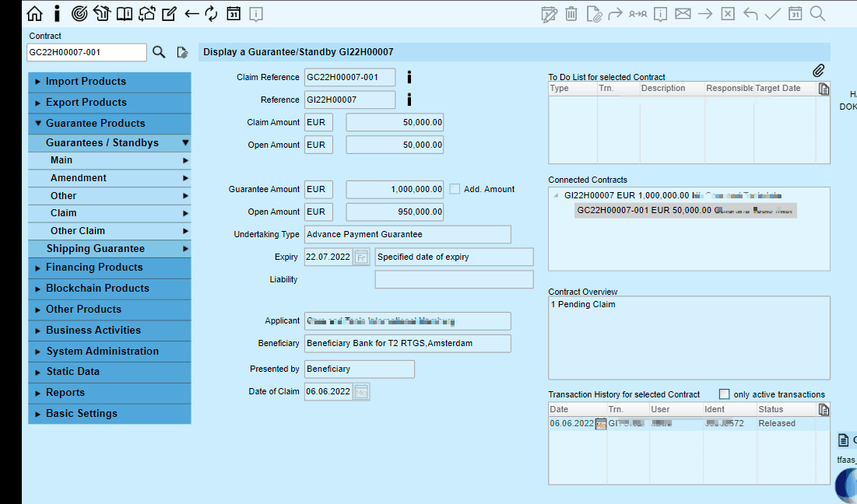Viewport: 857px width, 504px height.
Task: Click the magnifier icon in top-right toolbar
Action: [x=817, y=14]
